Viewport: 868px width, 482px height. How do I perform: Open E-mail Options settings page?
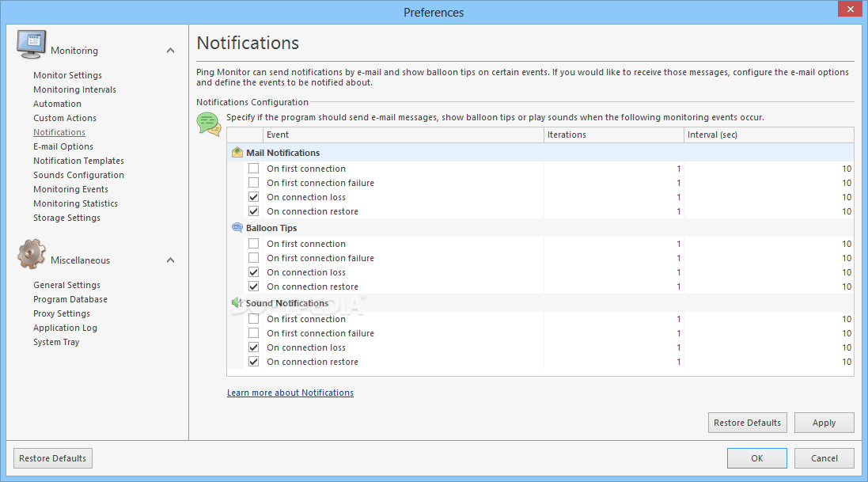coord(63,146)
